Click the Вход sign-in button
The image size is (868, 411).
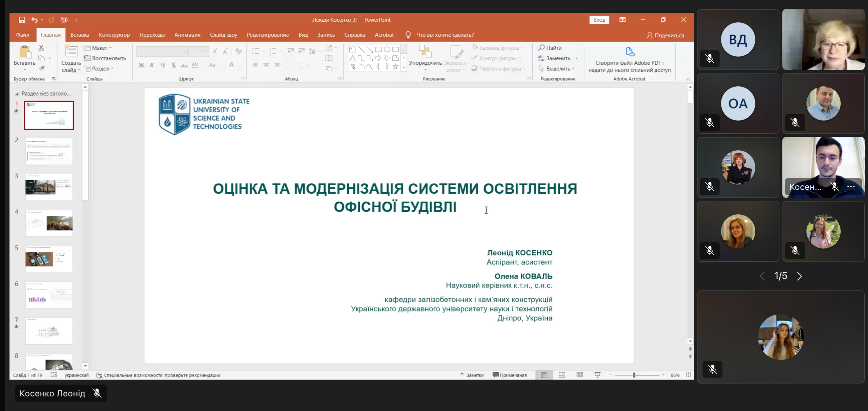coord(599,20)
